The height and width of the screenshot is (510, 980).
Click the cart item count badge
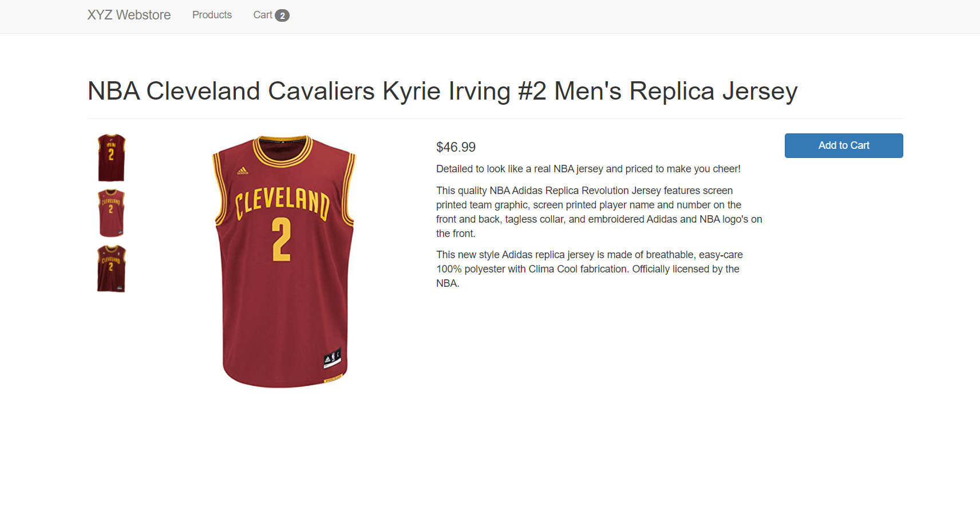(x=282, y=15)
